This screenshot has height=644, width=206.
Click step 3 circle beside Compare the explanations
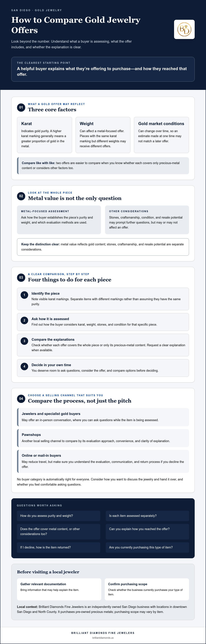[24, 341]
